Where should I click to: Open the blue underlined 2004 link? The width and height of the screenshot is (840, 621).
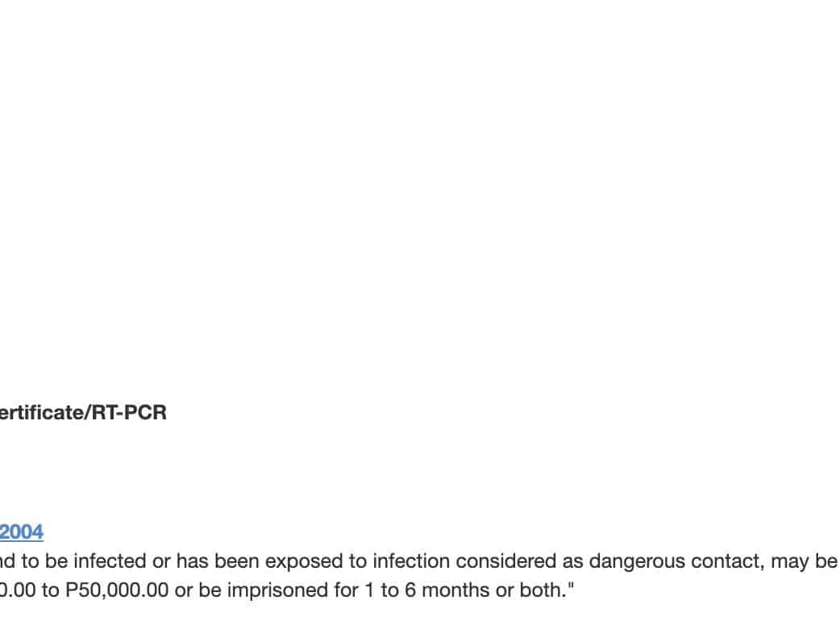point(22,532)
